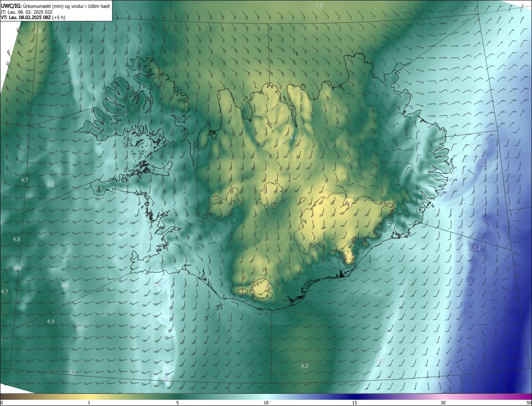Screen dimensions: 532x406
Task: Click the '50' tick label on the color scale
Action: click(x=528, y=403)
